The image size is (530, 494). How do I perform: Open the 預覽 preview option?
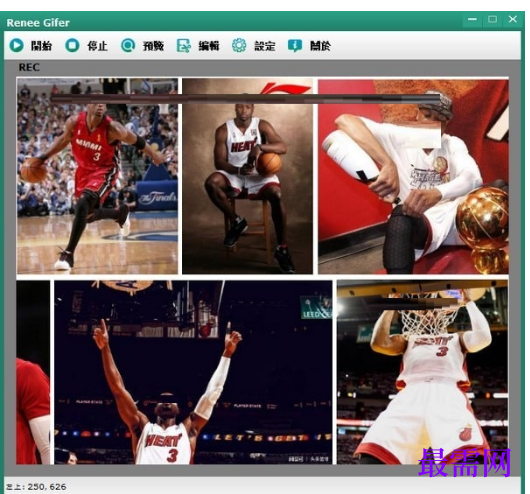pyautogui.click(x=153, y=46)
